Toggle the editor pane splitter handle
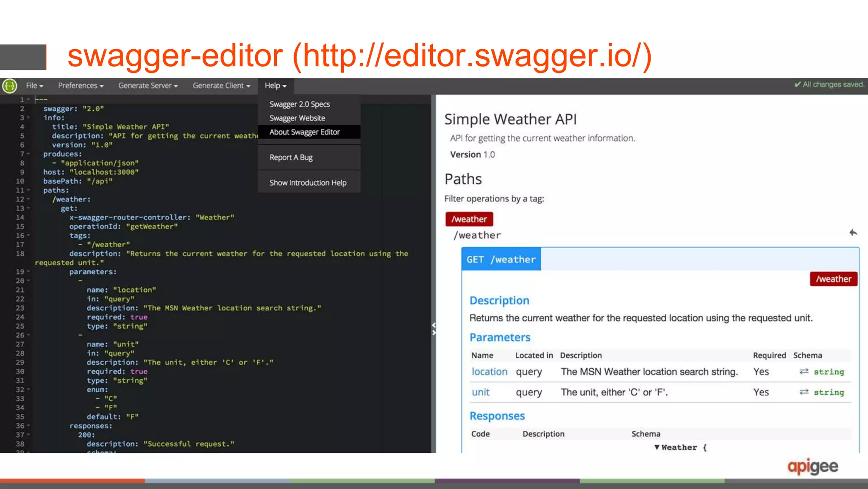This screenshot has height=489, width=868. [x=434, y=329]
